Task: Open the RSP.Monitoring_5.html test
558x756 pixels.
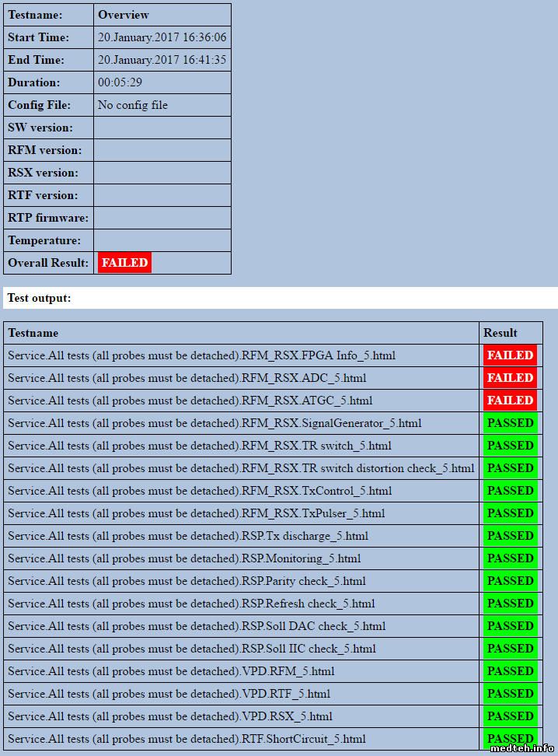Action: point(184,558)
